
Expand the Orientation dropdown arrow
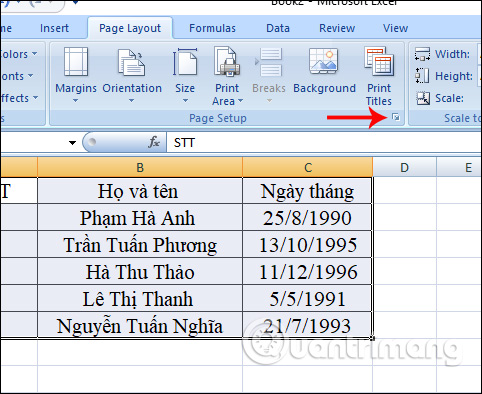[132, 100]
